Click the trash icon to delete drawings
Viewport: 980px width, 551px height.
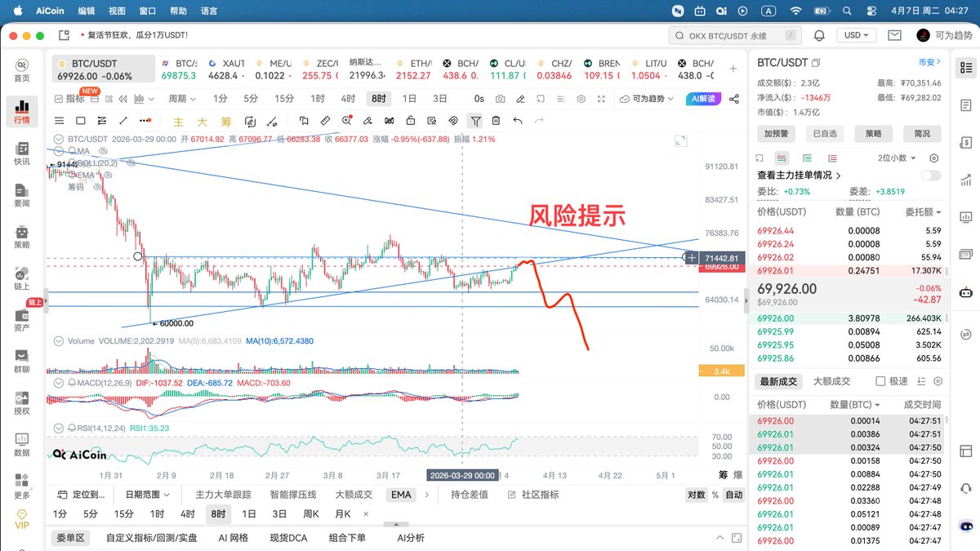(496, 121)
